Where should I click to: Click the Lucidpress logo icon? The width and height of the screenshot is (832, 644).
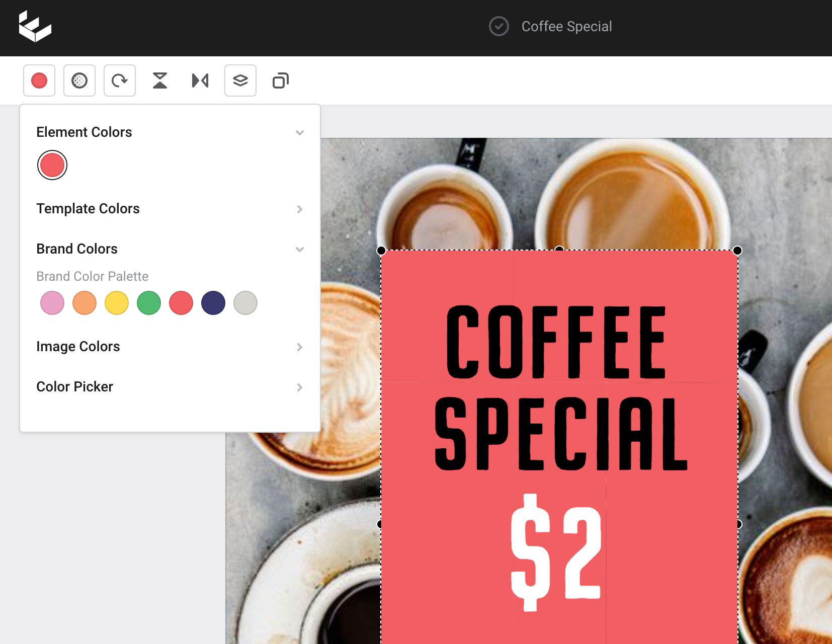tap(35, 27)
